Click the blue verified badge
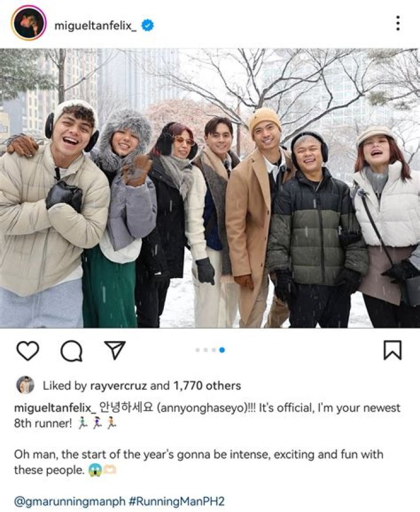 pyautogui.click(x=148, y=26)
